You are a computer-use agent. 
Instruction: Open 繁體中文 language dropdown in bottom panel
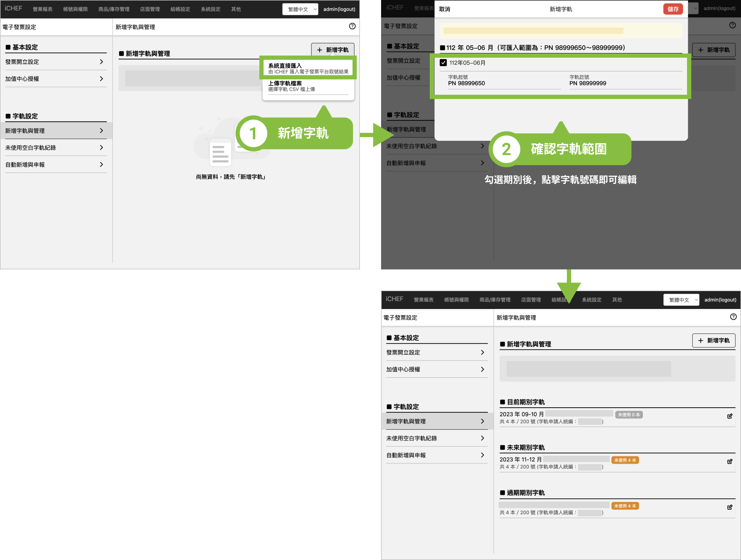(681, 300)
